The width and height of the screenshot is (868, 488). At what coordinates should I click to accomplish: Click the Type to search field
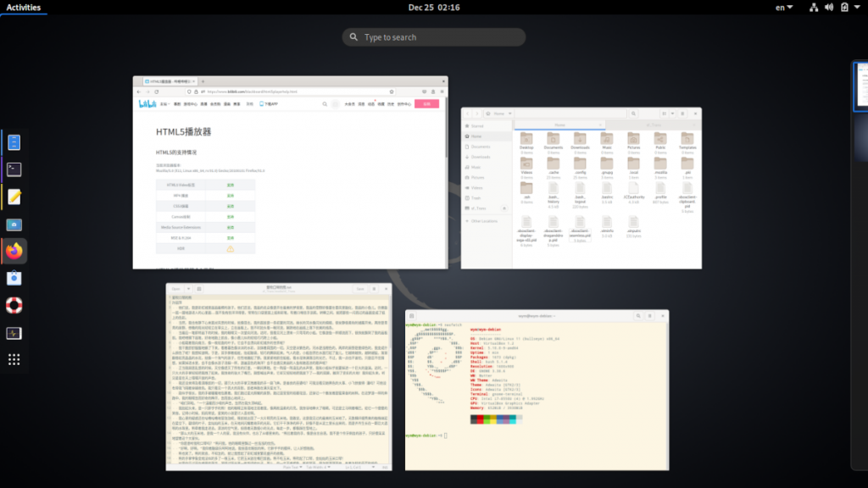[x=432, y=37]
